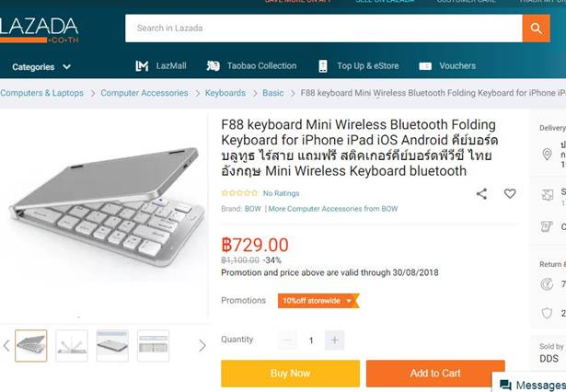Select the second product thumbnail image
Viewport: 566px width, 392px height.
click(72, 345)
